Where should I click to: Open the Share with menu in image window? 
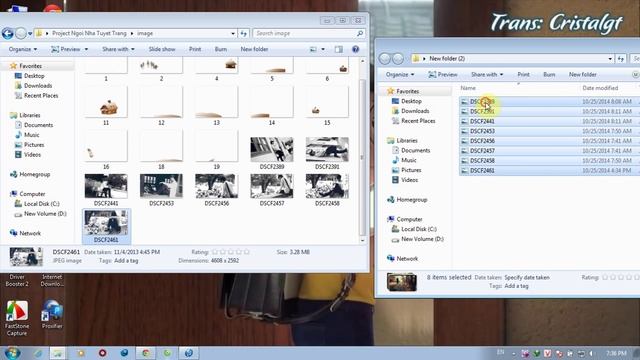point(118,49)
